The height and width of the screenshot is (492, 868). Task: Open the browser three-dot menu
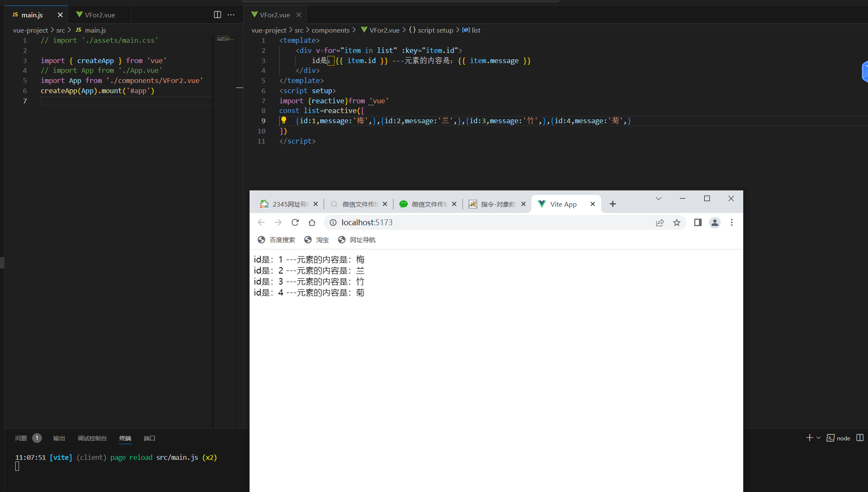pos(732,222)
